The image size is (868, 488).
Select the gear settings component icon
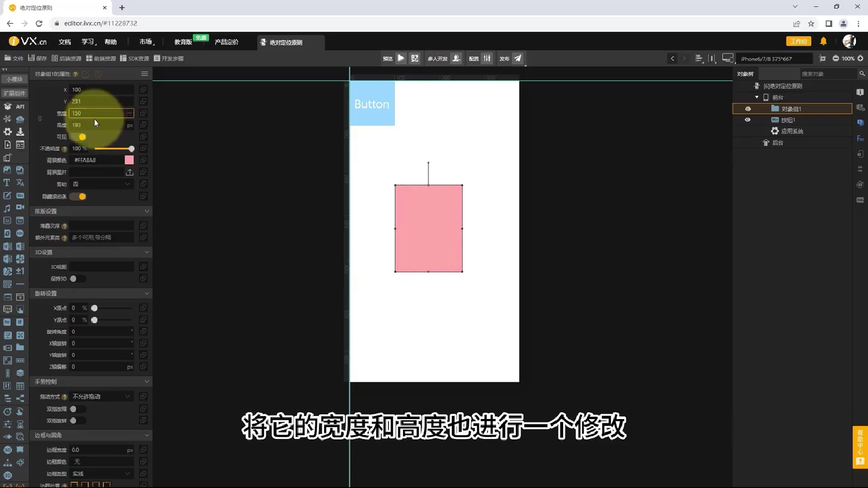coord(7,132)
